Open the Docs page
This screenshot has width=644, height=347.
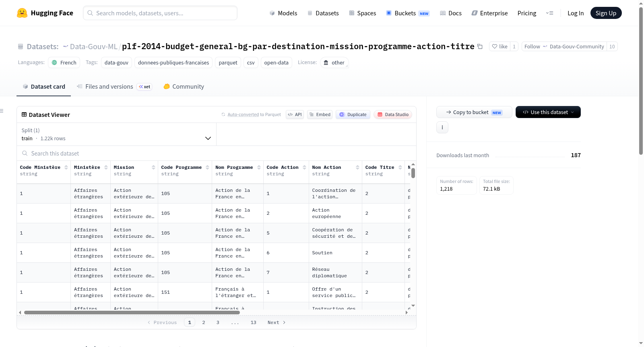(x=450, y=13)
